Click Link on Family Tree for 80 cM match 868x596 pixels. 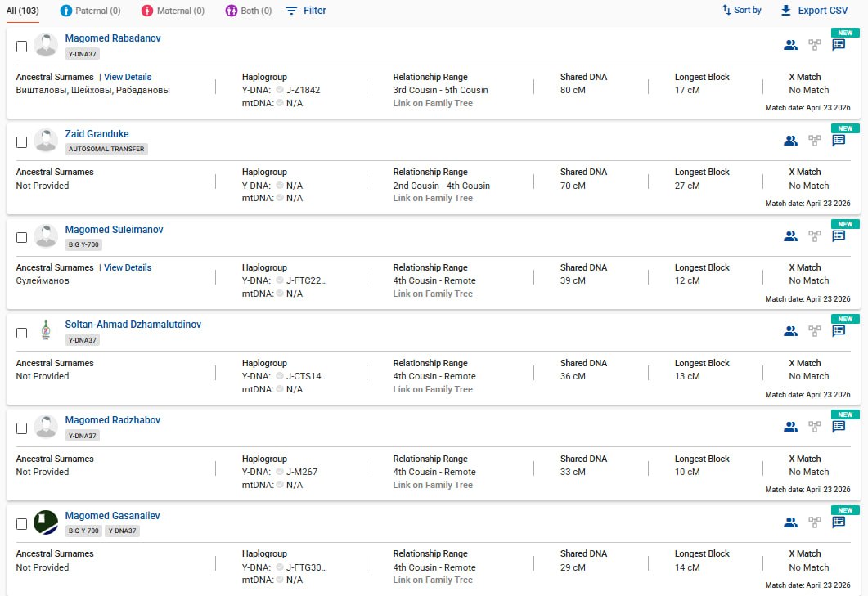[x=433, y=103]
